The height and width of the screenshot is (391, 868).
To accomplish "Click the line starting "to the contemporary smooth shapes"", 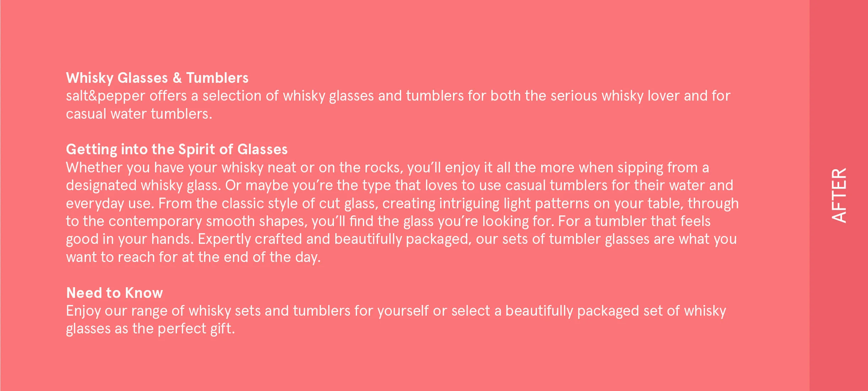I will [x=388, y=221].
